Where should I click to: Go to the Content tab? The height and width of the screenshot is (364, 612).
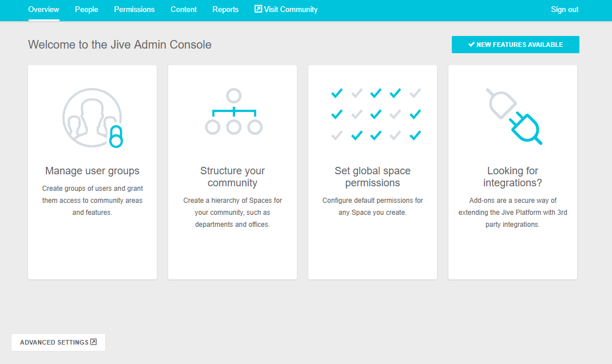tap(184, 9)
